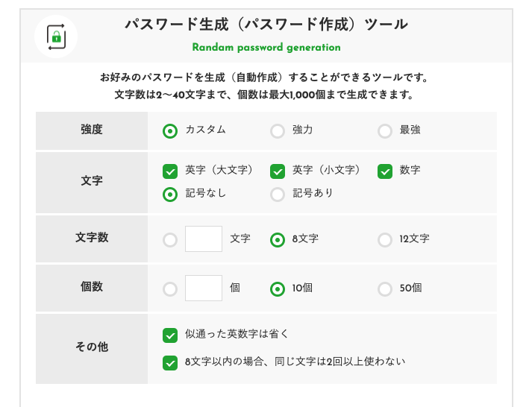Uncheck the 数字 checkbox

tap(385, 171)
